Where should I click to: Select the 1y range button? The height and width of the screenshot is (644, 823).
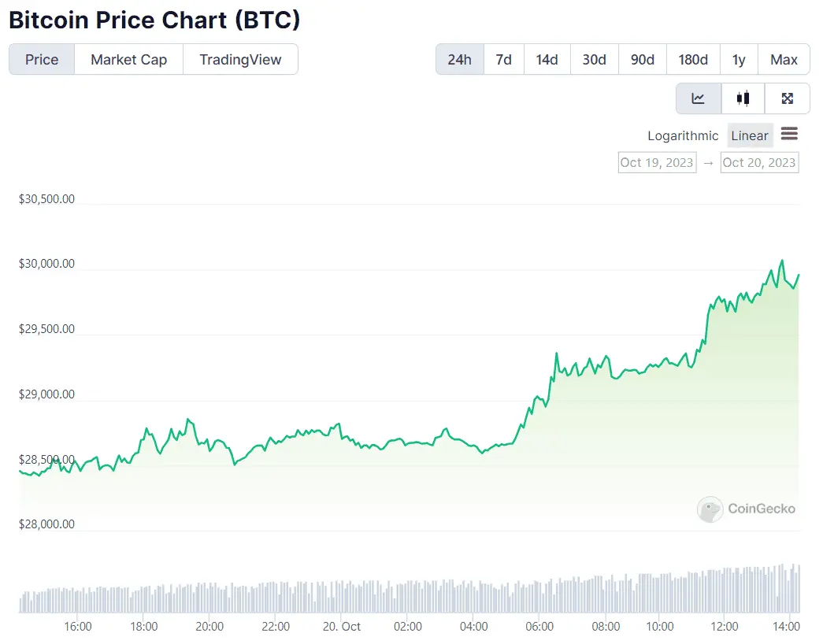pos(739,59)
